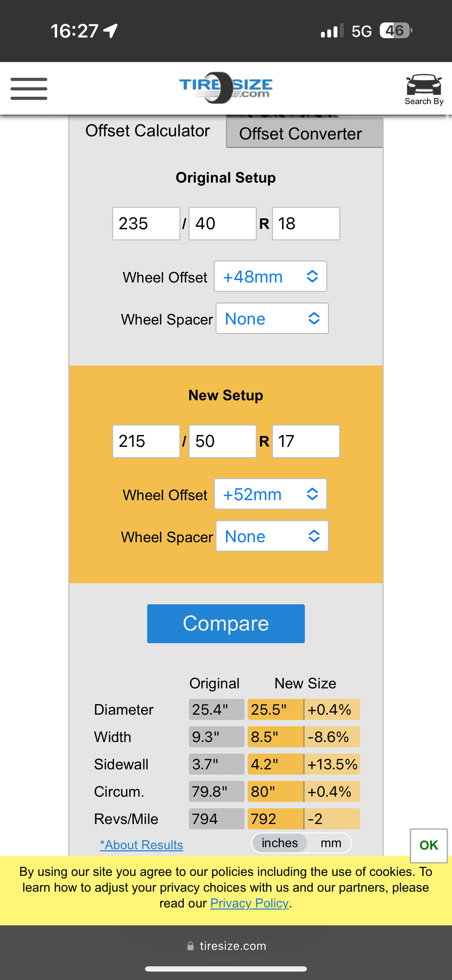
Task: Tap the TireSize.com logo
Action: click(x=226, y=88)
